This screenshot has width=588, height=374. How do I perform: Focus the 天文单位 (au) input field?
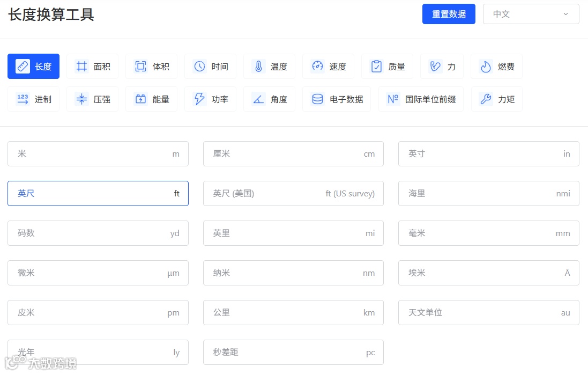[489, 312]
